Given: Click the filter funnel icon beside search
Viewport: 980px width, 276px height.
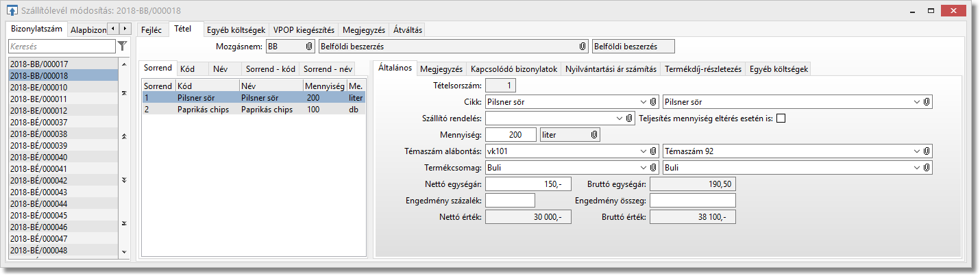Looking at the screenshot, I should 123,47.
